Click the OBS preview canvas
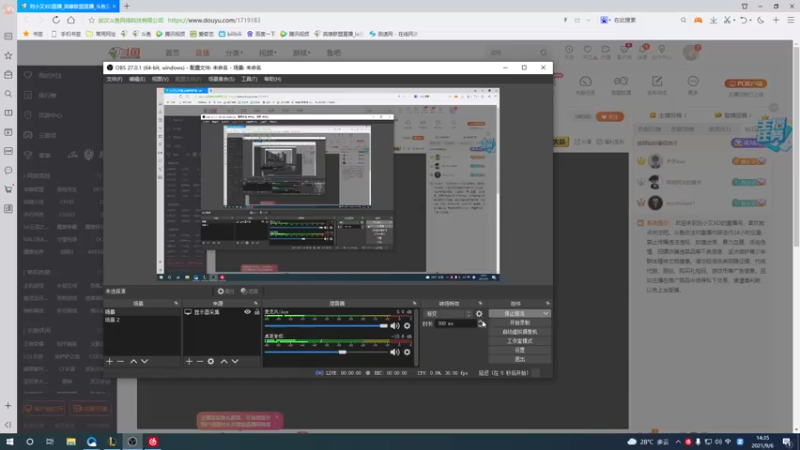The image size is (800, 450). [328, 185]
